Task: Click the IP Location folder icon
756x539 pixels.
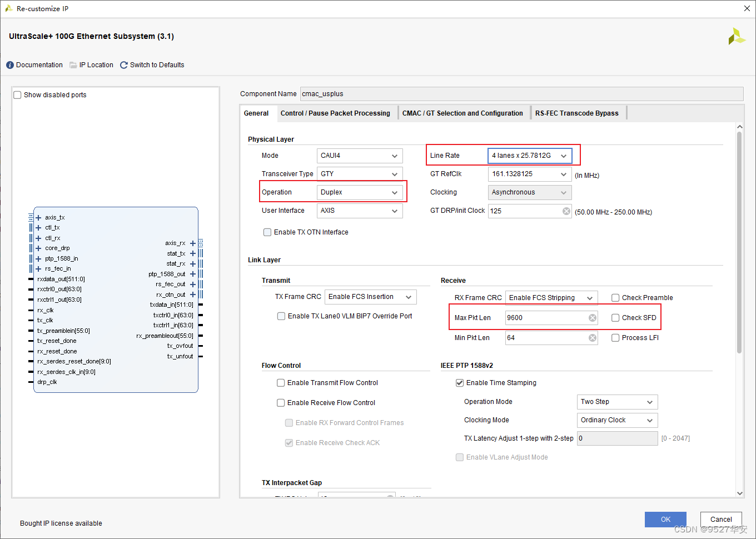Action: tap(73, 65)
